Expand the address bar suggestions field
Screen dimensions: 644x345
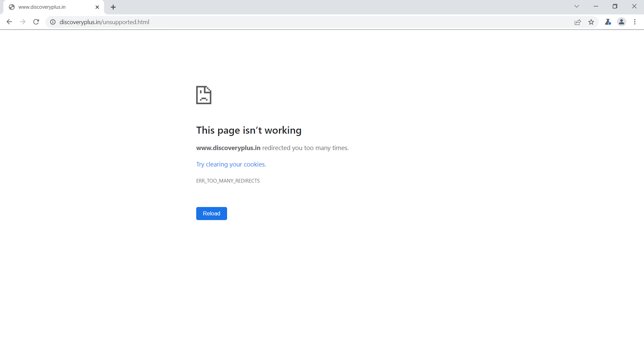pyautogui.click(x=235, y=22)
